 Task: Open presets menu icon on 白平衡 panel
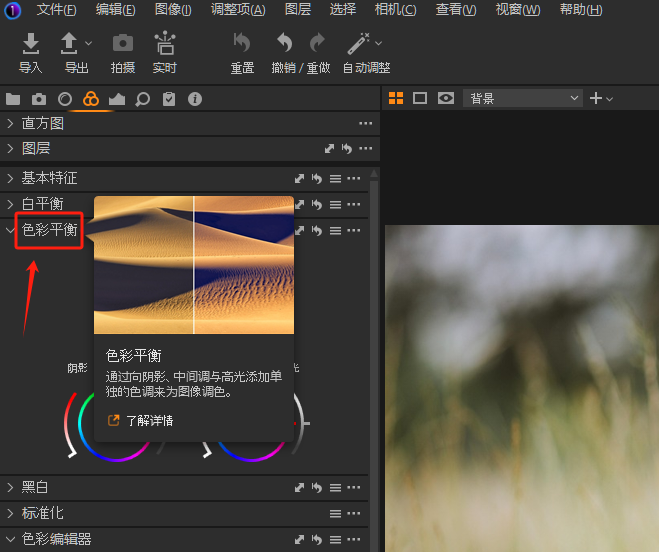335,205
